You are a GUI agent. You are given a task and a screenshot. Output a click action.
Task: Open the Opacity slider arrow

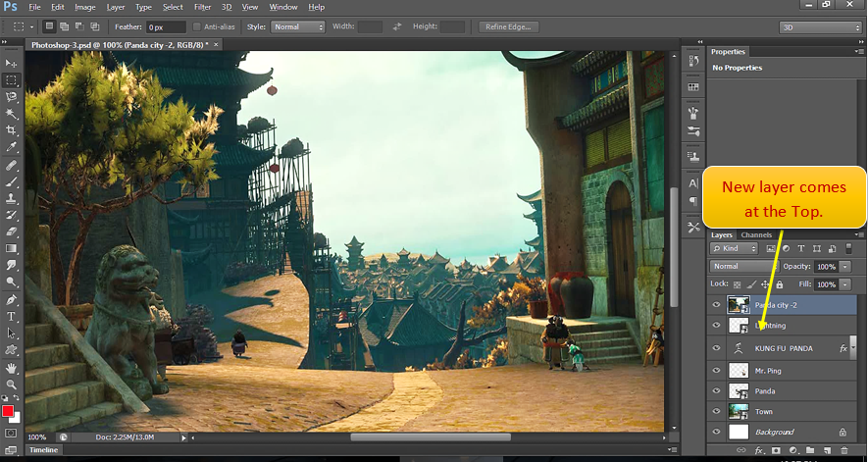(845, 267)
